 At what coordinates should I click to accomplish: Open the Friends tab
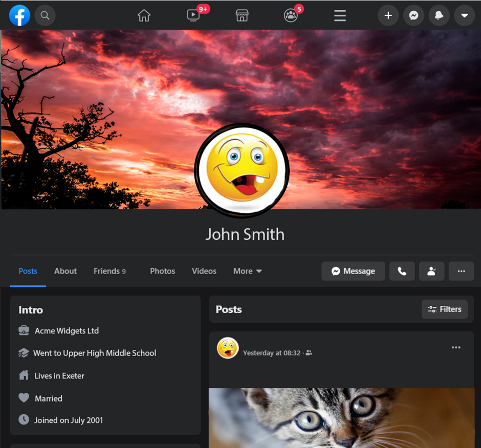tap(110, 271)
